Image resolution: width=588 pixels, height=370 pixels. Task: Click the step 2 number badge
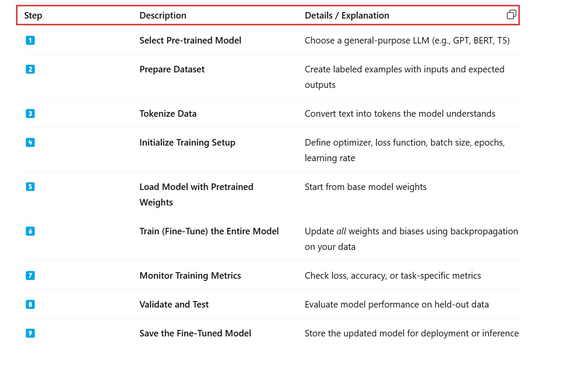(x=30, y=69)
